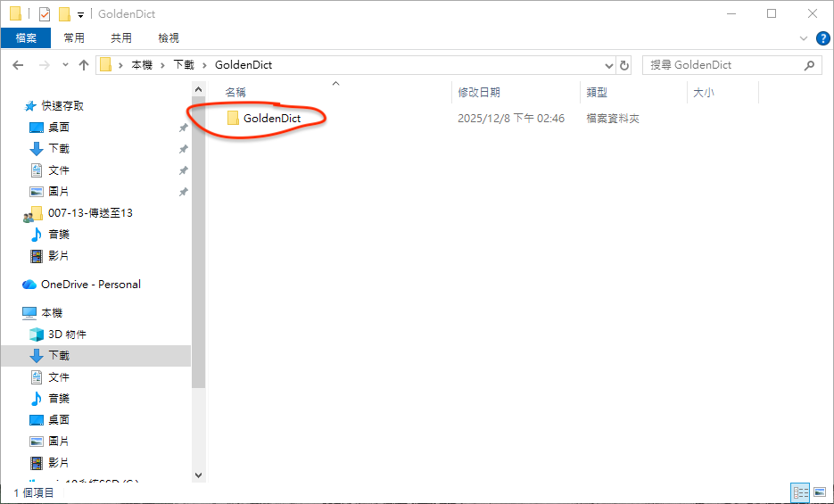Switch to large icons view
The height and width of the screenshot is (504, 834).
(819, 492)
